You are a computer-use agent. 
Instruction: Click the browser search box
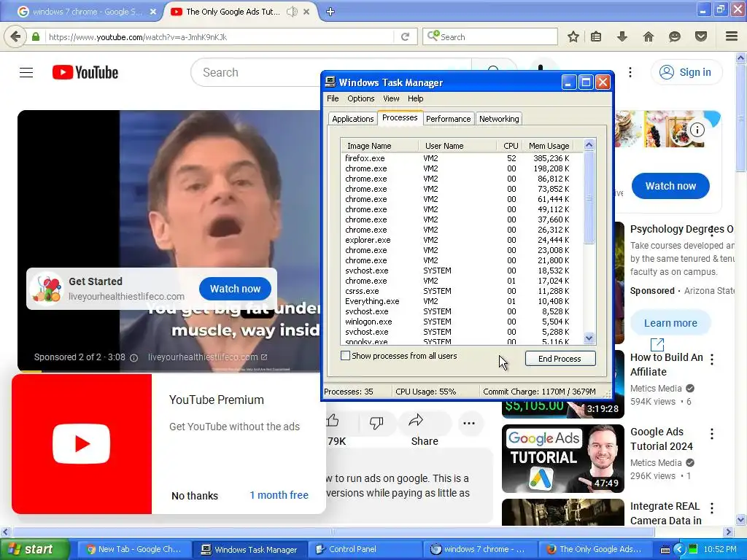[489, 36]
